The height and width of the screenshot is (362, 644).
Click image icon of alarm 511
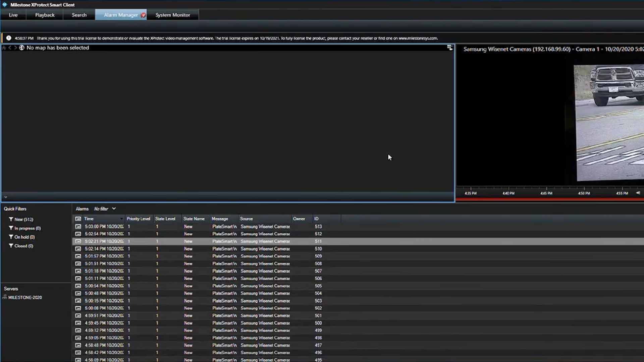[78, 241]
